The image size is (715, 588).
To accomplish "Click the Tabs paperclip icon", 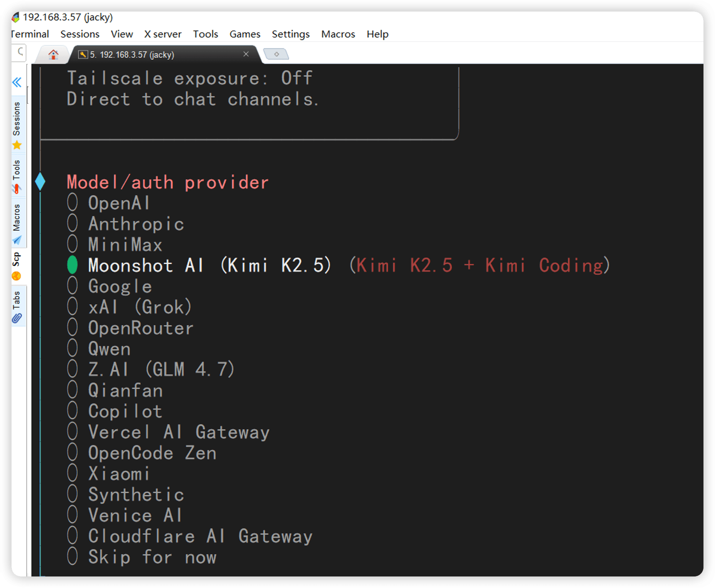I will coord(17,318).
